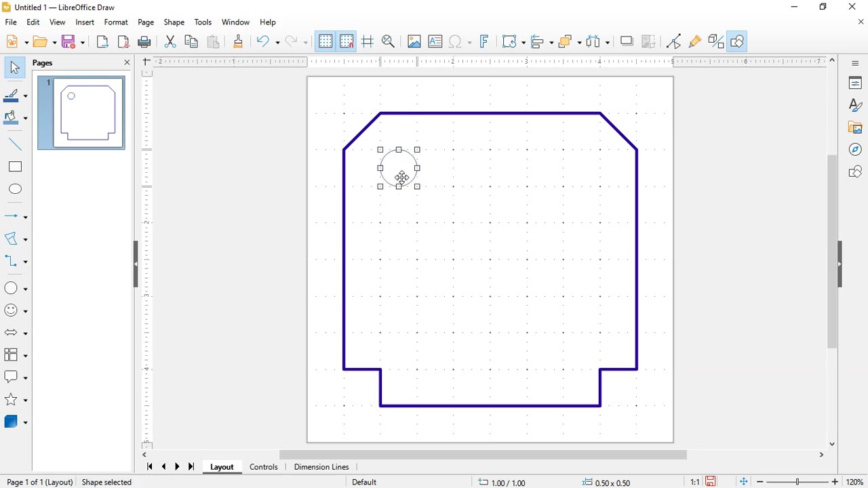868x488 pixels.
Task: Close the Pages panel
Action: pyautogui.click(x=127, y=63)
